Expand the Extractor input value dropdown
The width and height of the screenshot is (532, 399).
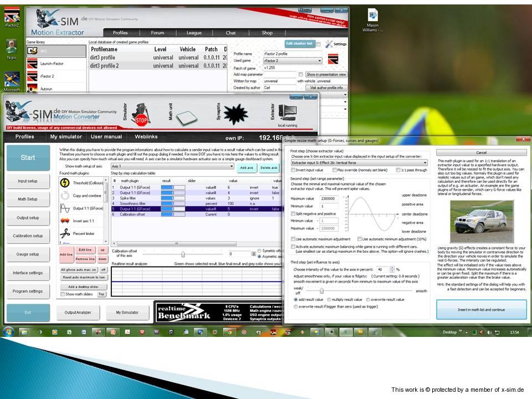(x=424, y=163)
